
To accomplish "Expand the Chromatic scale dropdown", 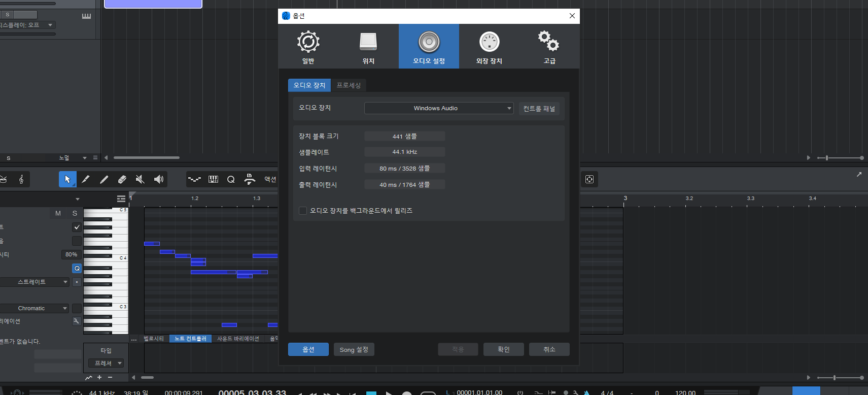I will (34, 308).
